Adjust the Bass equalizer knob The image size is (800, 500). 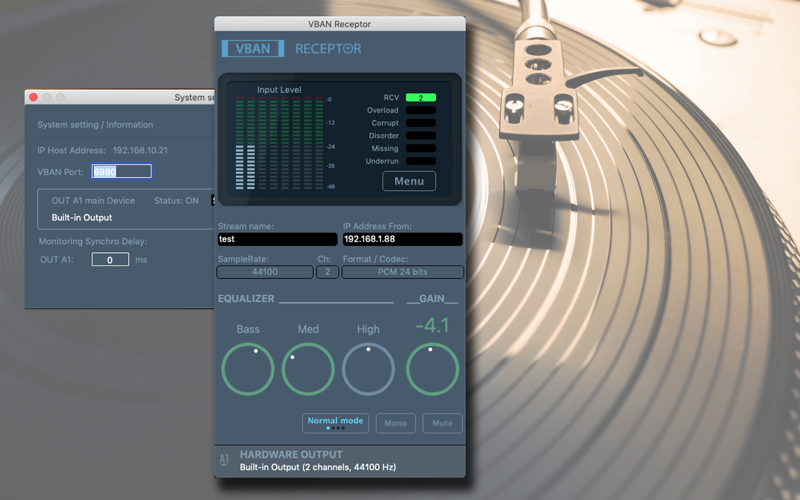[248, 369]
